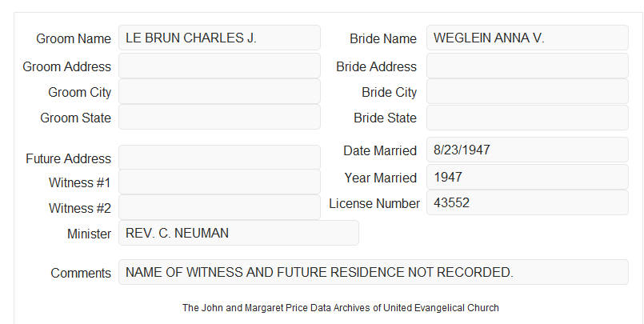Click the Price Data Archives footer text
This screenshot has width=644, height=324.
pyautogui.click(x=341, y=308)
